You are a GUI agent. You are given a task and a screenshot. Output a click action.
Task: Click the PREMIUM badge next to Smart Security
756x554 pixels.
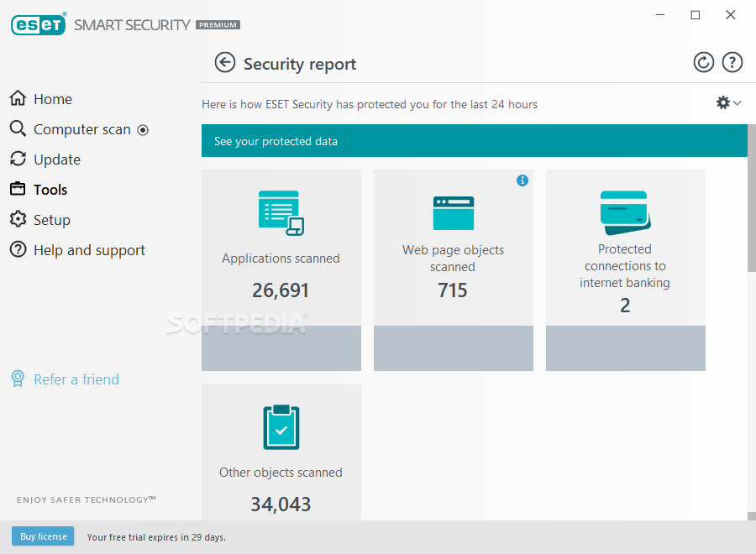point(218,25)
